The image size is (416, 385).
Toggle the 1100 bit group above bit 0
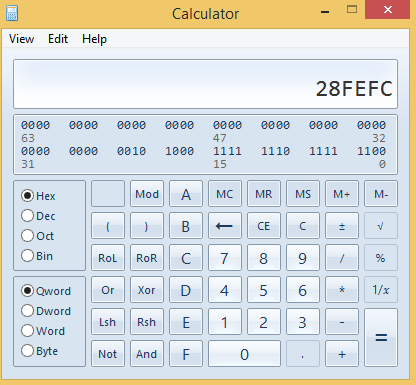371,151
